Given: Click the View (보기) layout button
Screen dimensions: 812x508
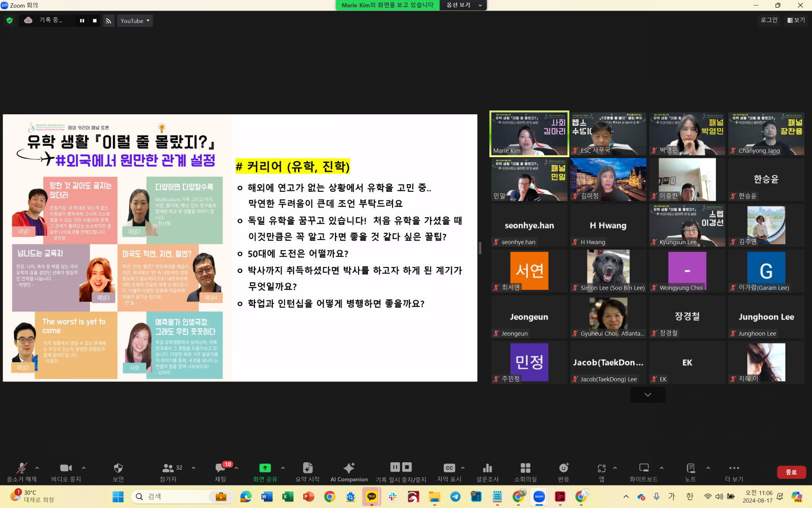Looking at the screenshot, I should pos(796,20).
